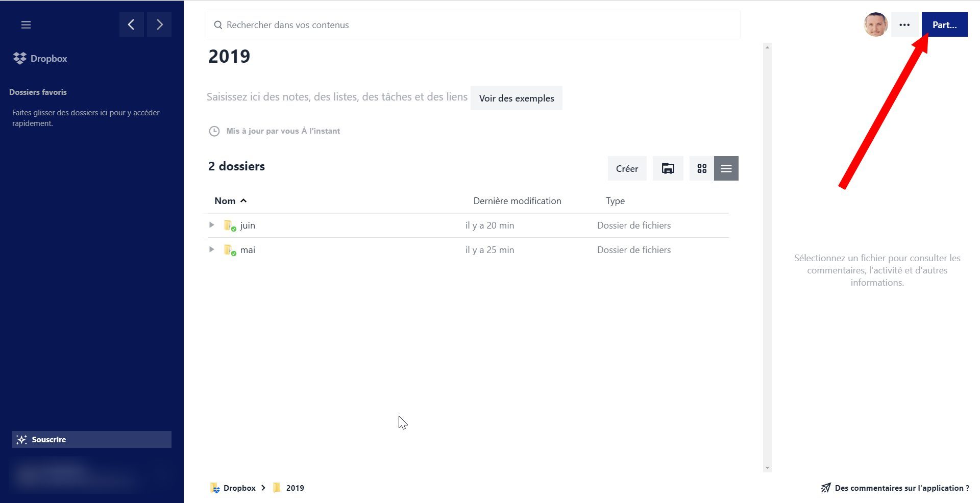Sort by Dernière modification column
Screen dimensions: 980x503
517,200
